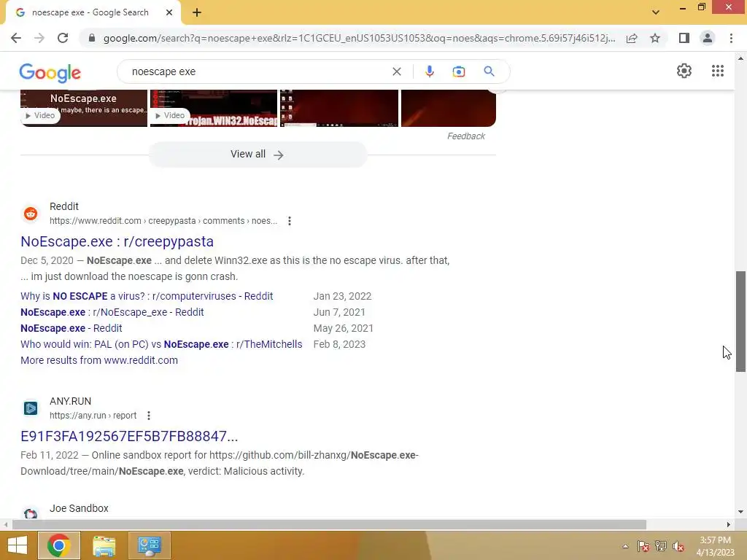Click View all videos button
The image size is (747, 560).
coord(258,155)
